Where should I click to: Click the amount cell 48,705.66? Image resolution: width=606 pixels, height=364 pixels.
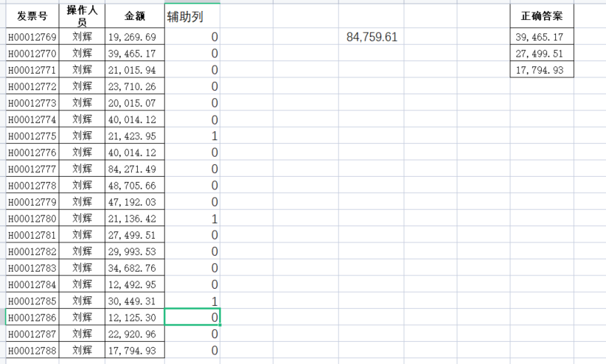(x=135, y=186)
